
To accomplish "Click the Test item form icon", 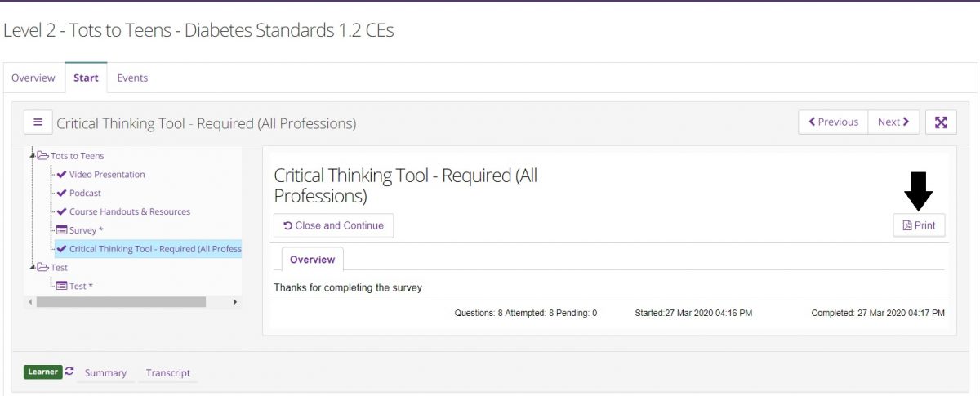I will [61, 286].
